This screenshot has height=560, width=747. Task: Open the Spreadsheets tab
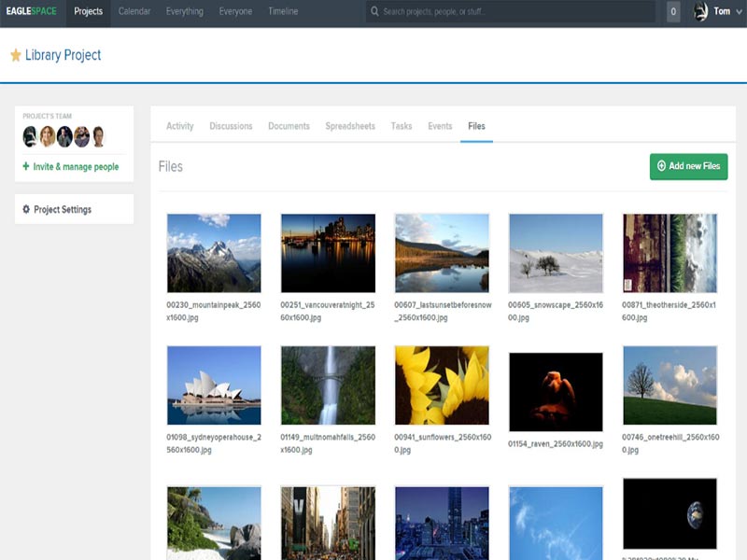pos(350,126)
